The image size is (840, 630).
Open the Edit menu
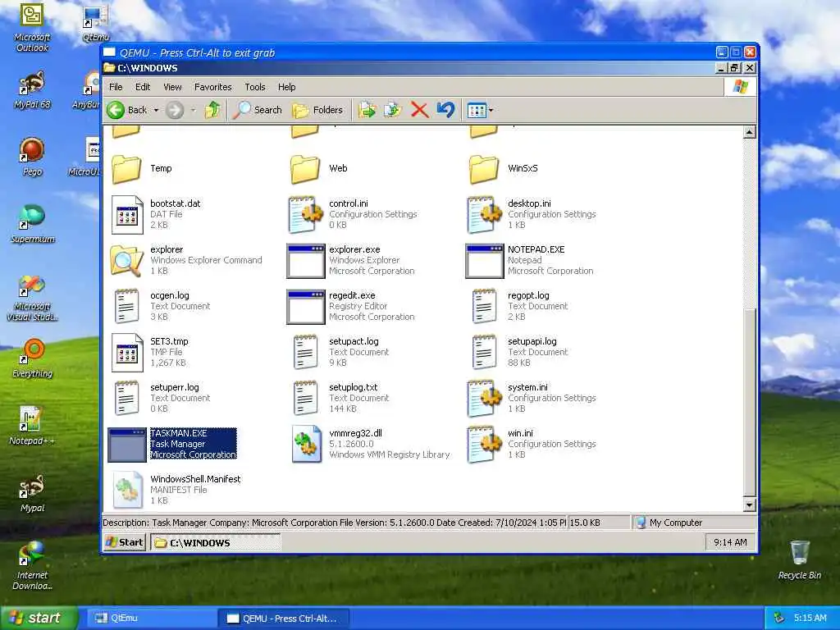143,87
